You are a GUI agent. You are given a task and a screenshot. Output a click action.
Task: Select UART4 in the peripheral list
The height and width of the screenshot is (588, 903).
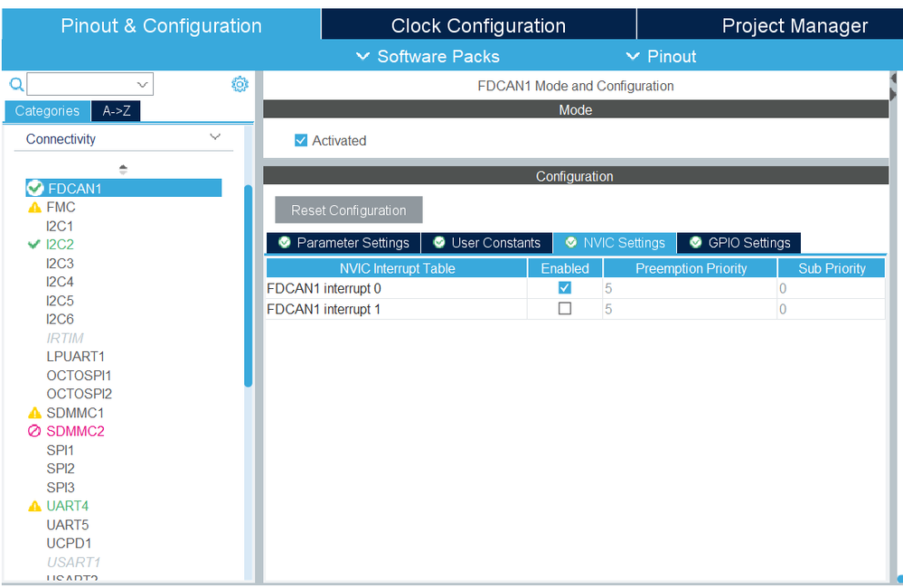tap(68, 506)
